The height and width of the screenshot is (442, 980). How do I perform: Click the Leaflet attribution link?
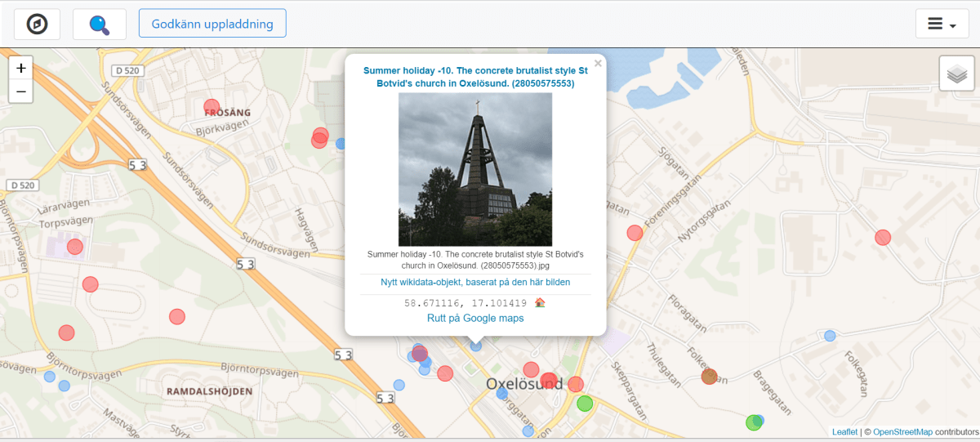click(x=844, y=432)
